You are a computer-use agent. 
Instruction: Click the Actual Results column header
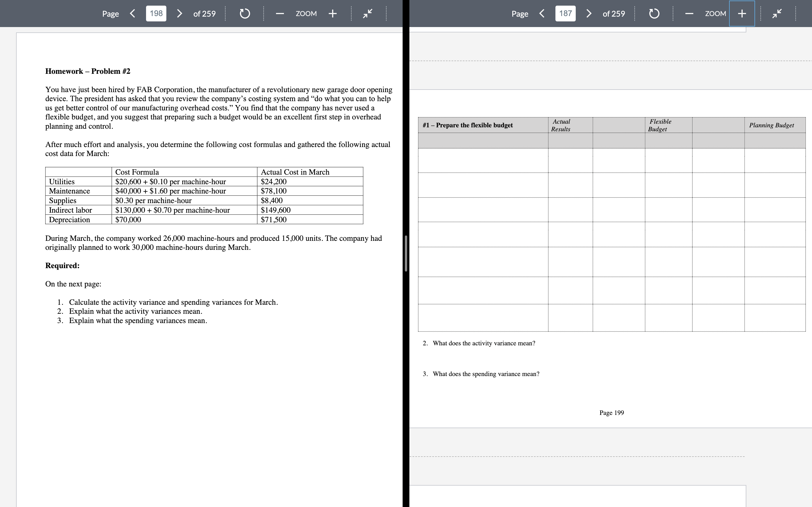(561, 125)
